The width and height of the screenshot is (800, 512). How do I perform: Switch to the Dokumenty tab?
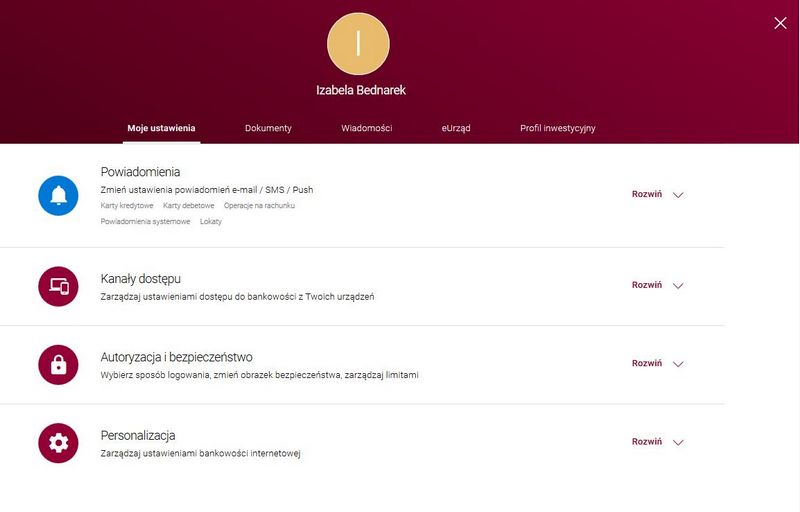(268, 129)
